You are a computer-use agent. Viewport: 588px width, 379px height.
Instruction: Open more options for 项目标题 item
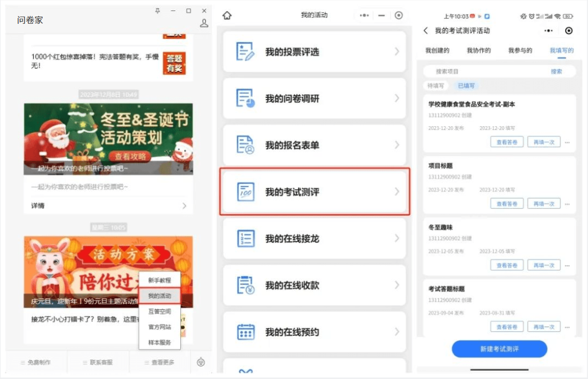pos(567,204)
